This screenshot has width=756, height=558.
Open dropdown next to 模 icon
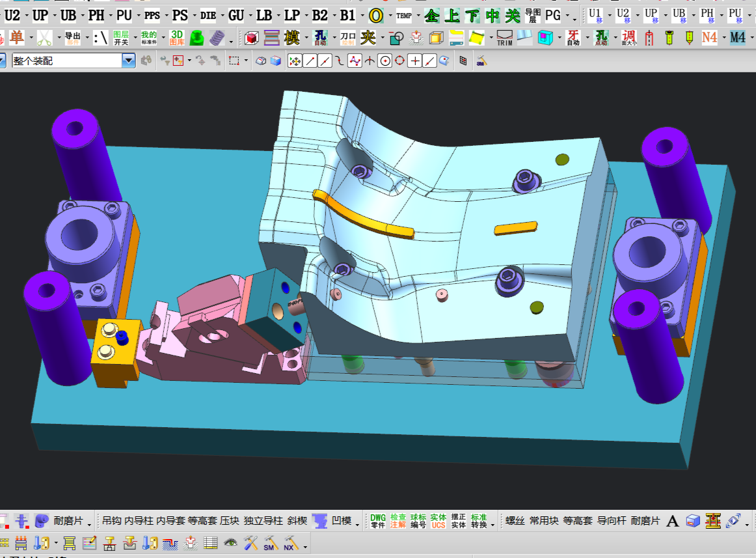point(306,37)
